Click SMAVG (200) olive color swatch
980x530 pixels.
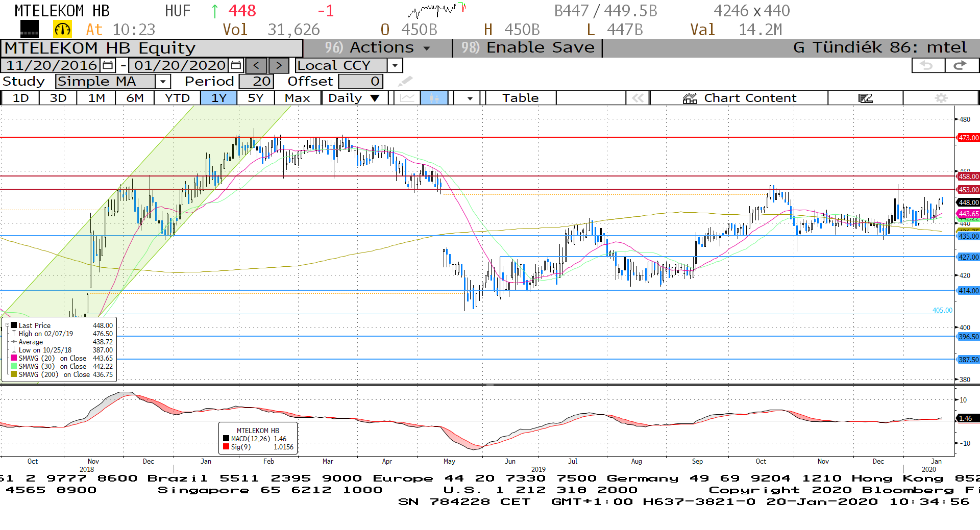click(14, 374)
